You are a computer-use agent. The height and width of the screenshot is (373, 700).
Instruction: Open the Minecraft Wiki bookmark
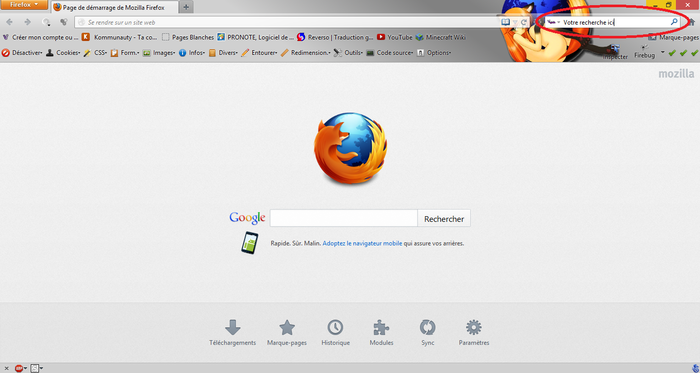pyautogui.click(x=441, y=37)
